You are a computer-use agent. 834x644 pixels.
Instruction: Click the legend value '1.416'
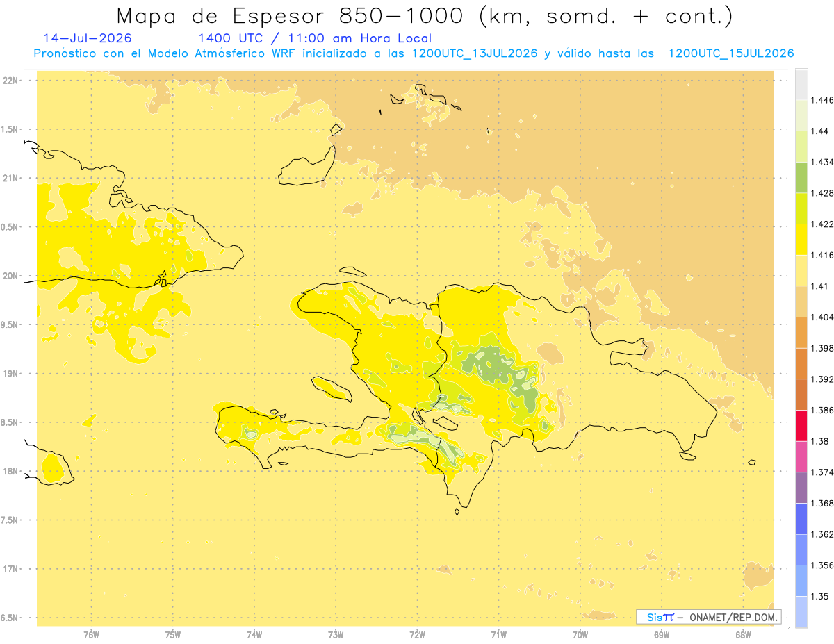pos(822,255)
